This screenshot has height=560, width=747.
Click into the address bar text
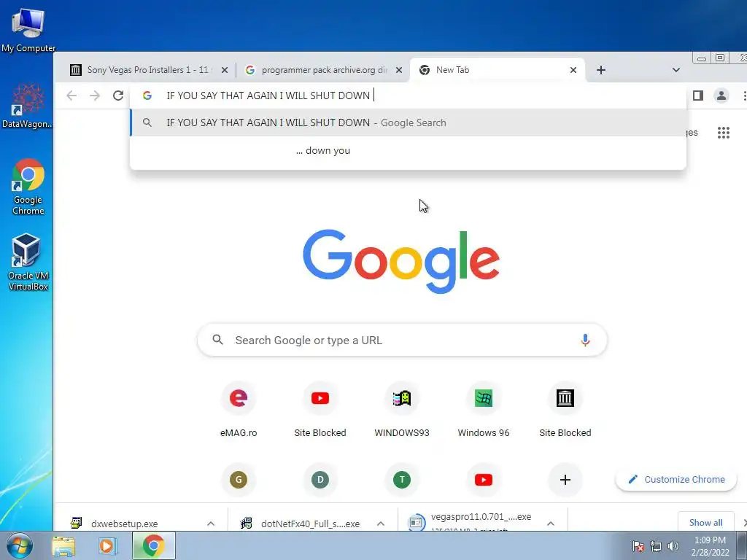(268, 96)
